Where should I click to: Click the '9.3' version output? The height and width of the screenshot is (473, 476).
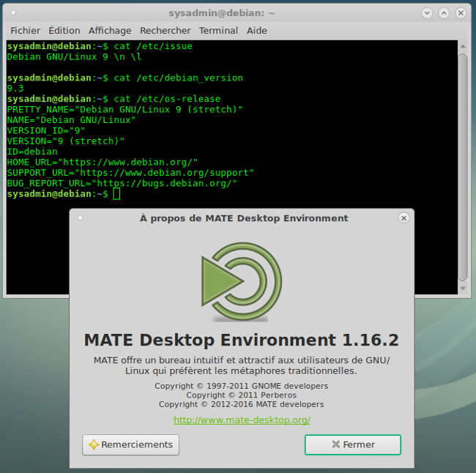[15, 89]
